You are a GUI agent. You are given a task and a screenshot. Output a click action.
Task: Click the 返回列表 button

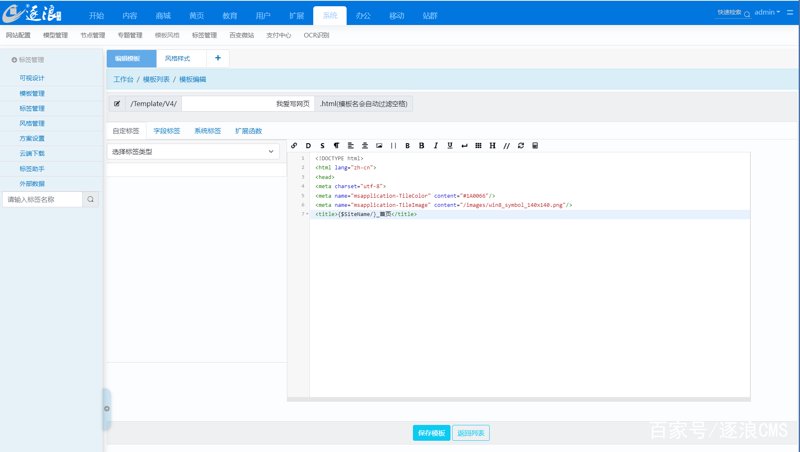pos(470,433)
